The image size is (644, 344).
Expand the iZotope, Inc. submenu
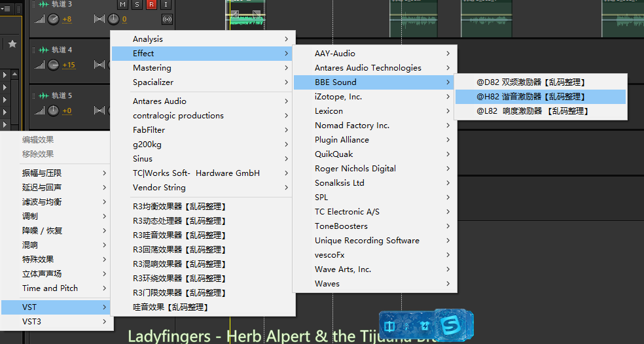[x=374, y=97]
